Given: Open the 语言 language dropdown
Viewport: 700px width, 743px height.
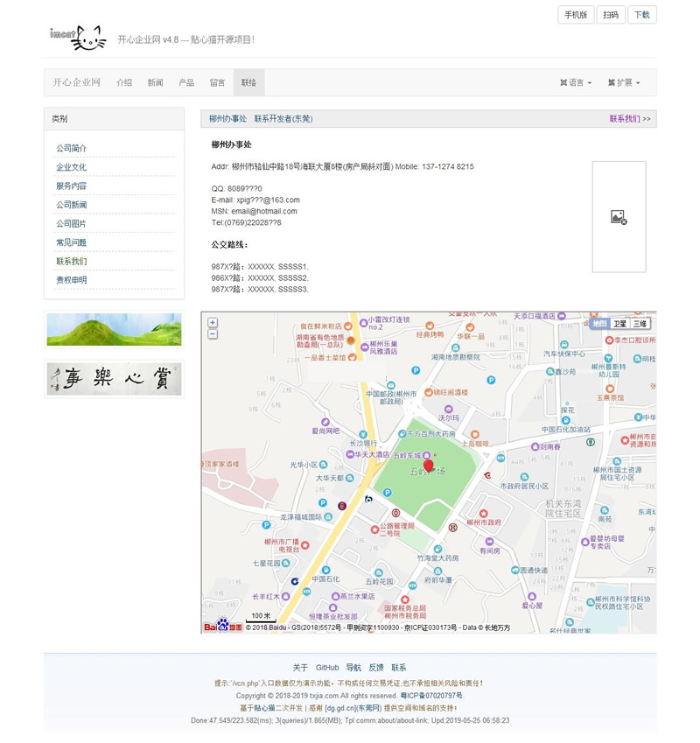Looking at the screenshot, I should click(x=576, y=82).
